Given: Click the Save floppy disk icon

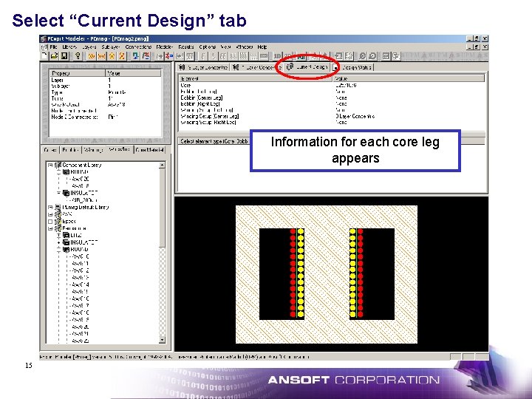Looking at the screenshot, I should tap(64, 55).
